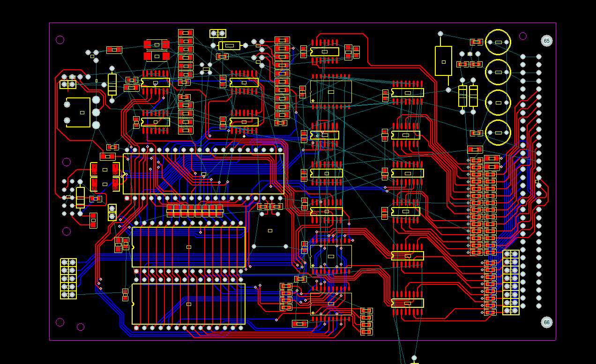Select the square power jack outline on left
This screenshot has width=596, height=364.
pyautogui.click(x=78, y=112)
